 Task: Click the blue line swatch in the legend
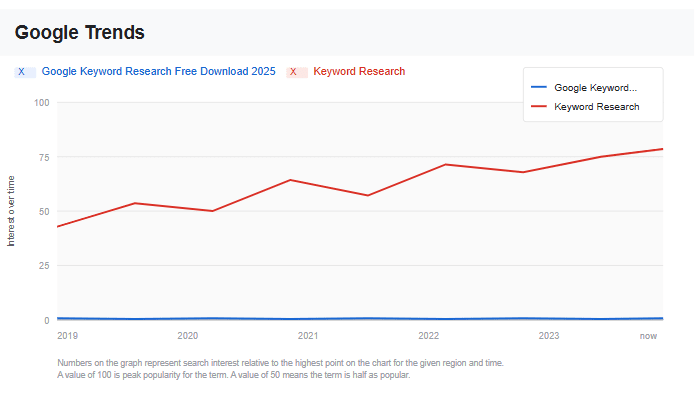(540, 88)
